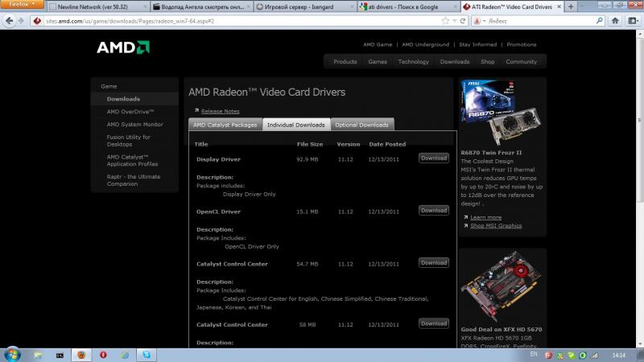Open AMD Catalyst Application Profiles link
644x362 pixels.
point(132,160)
